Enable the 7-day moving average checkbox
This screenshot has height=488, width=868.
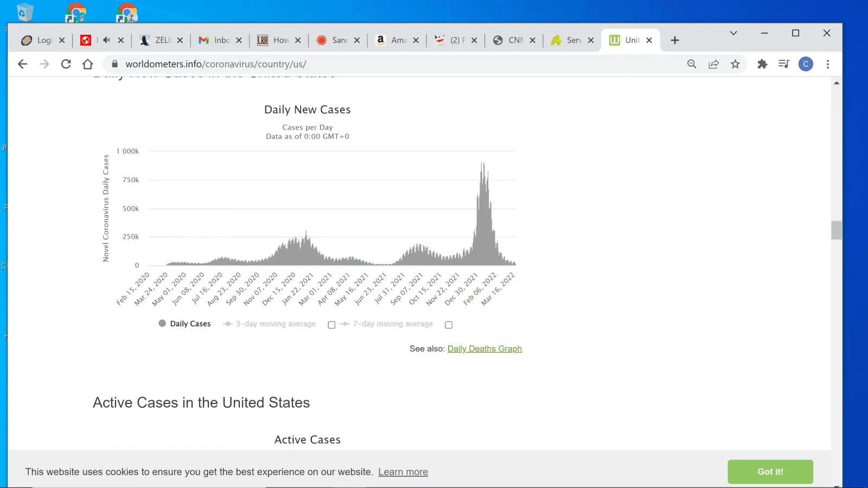point(449,325)
